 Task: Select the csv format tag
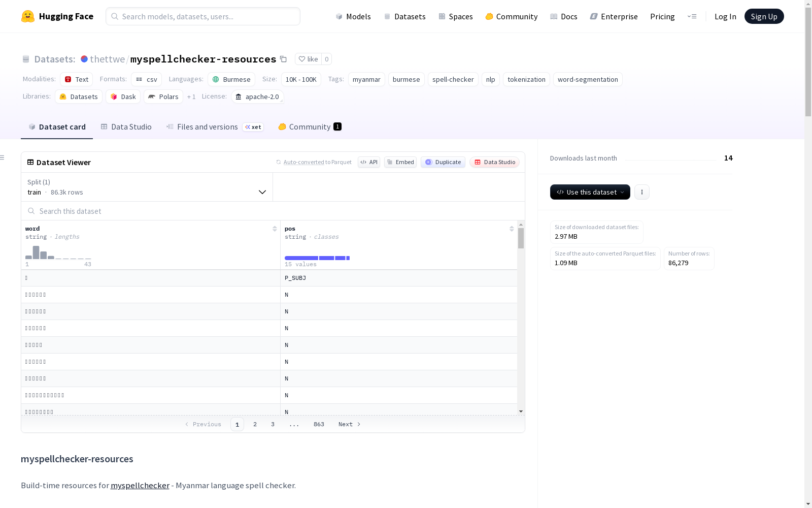tap(147, 79)
